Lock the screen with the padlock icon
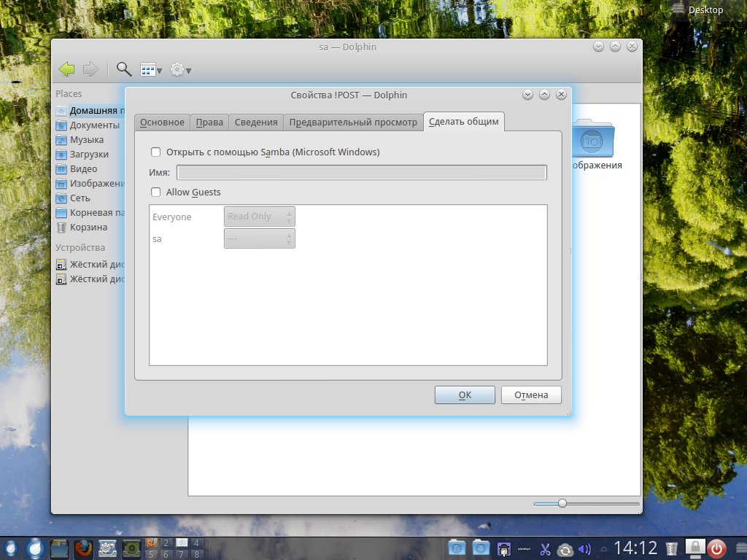The width and height of the screenshot is (747, 560). pos(695,548)
